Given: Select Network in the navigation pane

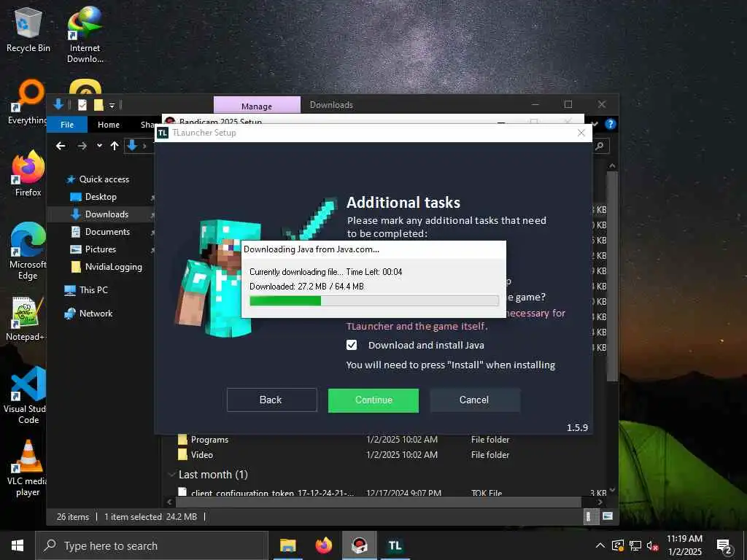Looking at the screenshot, I should pos(88,314).
